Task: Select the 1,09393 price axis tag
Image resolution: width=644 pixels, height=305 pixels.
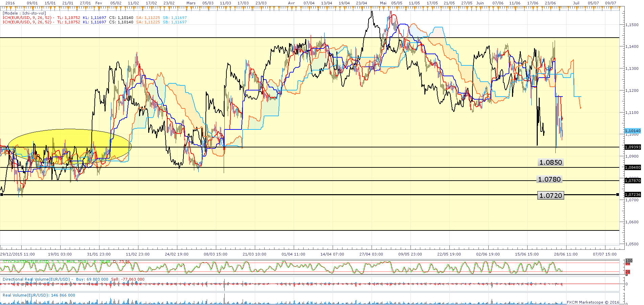Action: (x=632, y=147)
